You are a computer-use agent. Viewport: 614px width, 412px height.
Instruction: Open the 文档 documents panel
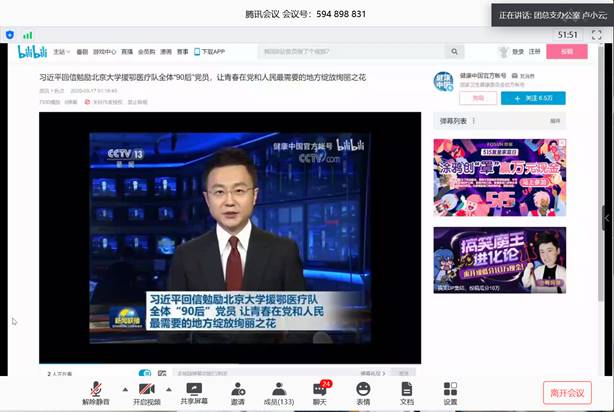click(x=406, y=391)
